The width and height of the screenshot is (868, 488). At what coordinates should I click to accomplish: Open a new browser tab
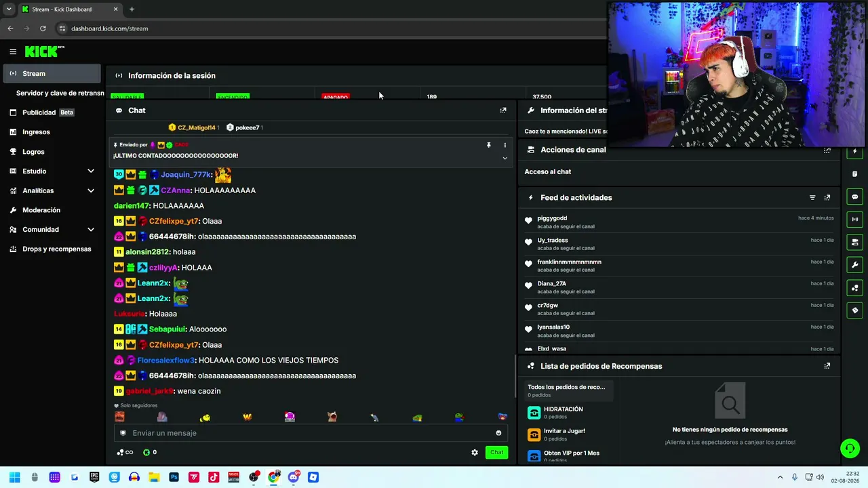pos(132,9)
